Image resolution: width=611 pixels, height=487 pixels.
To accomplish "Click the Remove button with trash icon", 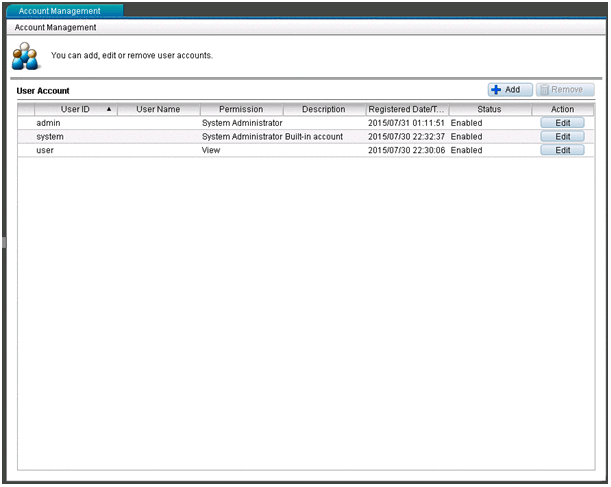I will [565, 90].
